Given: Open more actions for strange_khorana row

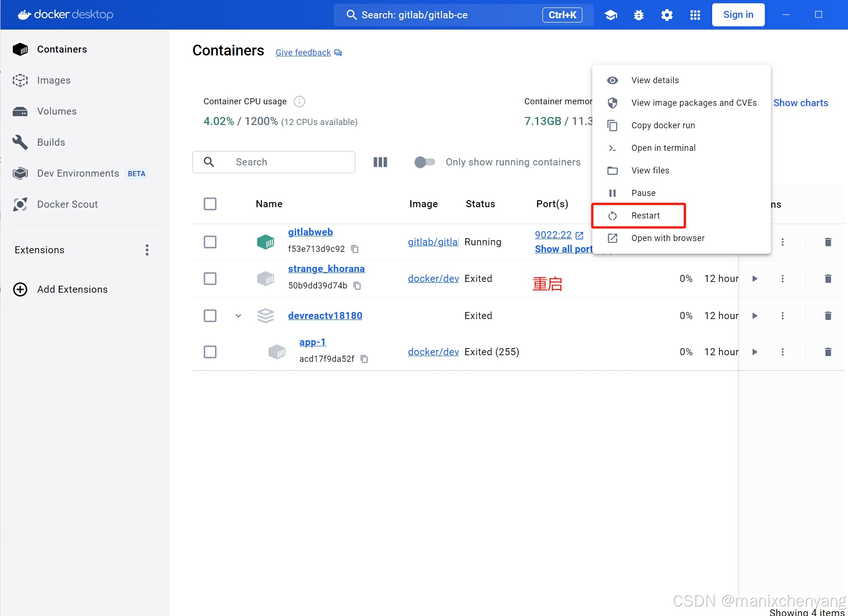Looking at the screenshot, I should (x=783, y=279).
